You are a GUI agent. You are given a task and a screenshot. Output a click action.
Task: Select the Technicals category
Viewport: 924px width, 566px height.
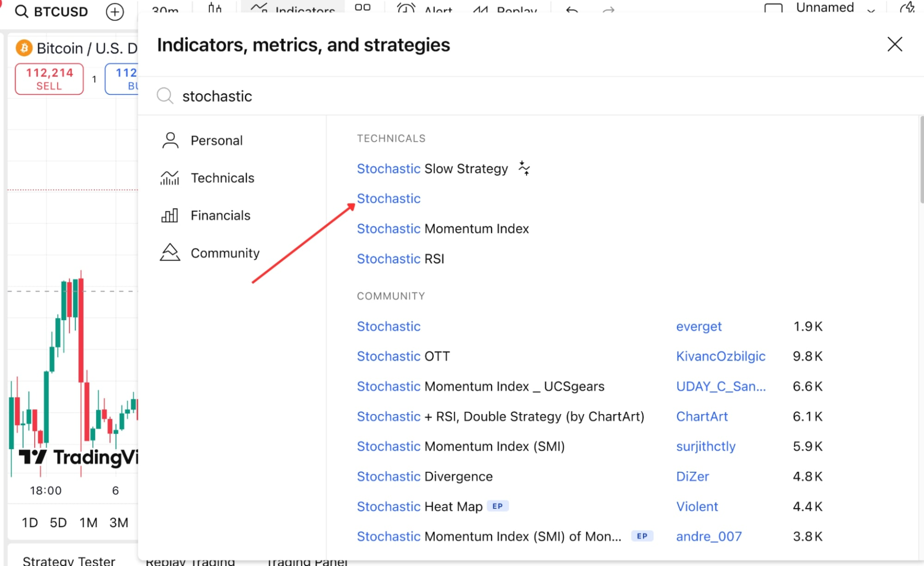pyautogui.click(x=222, y=178)
